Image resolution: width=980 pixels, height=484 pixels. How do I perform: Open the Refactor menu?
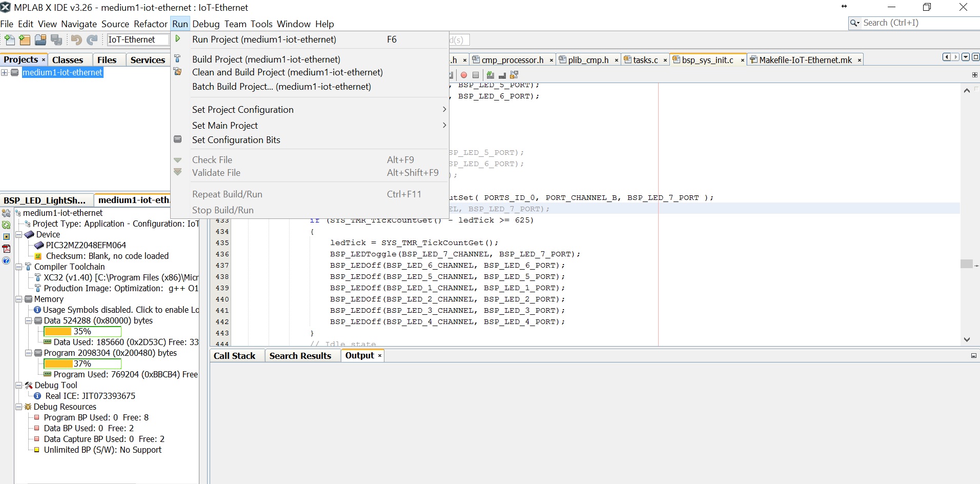pyautogui.click(x=151, y=24)
